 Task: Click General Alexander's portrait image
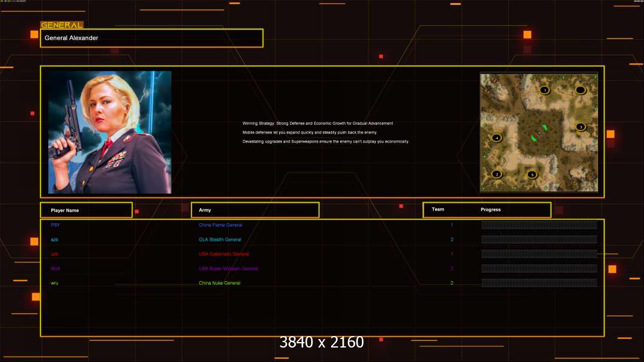(110, 132)
